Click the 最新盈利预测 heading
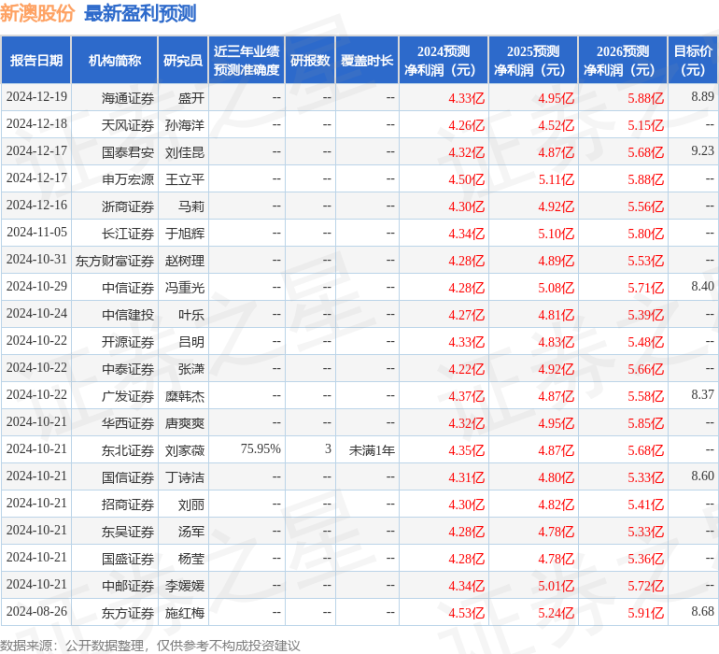 point(140,13)
